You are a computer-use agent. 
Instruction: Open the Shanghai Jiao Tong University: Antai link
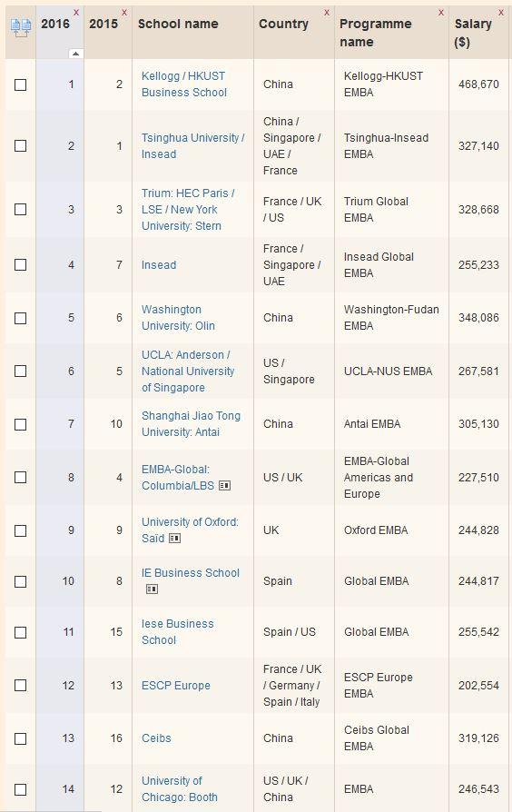pos(191,423)
